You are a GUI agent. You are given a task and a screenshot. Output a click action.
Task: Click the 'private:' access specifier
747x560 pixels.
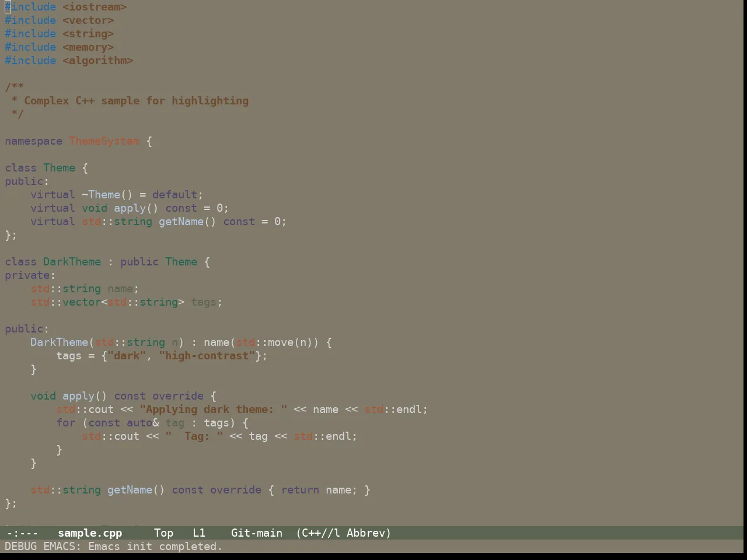tap(30, 275)
